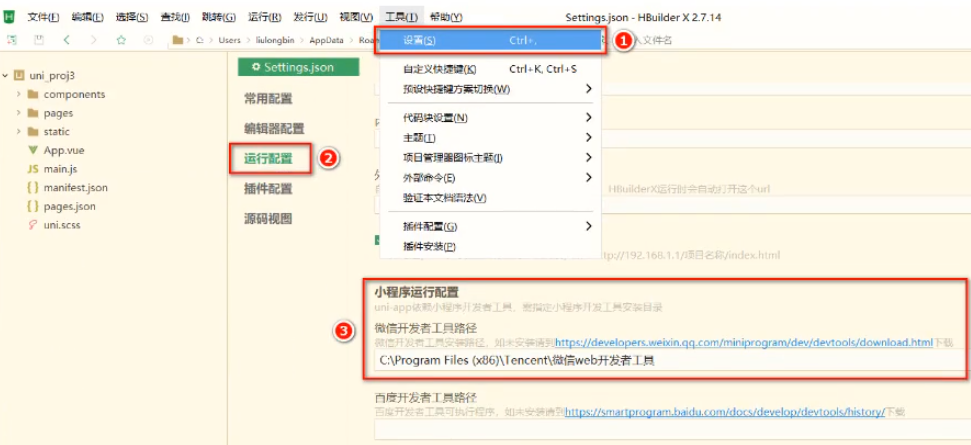The height and width of the screenshot is (445, 971).
Task: Click the C: drive breadcrumb segment
Action: coord(199,40)
